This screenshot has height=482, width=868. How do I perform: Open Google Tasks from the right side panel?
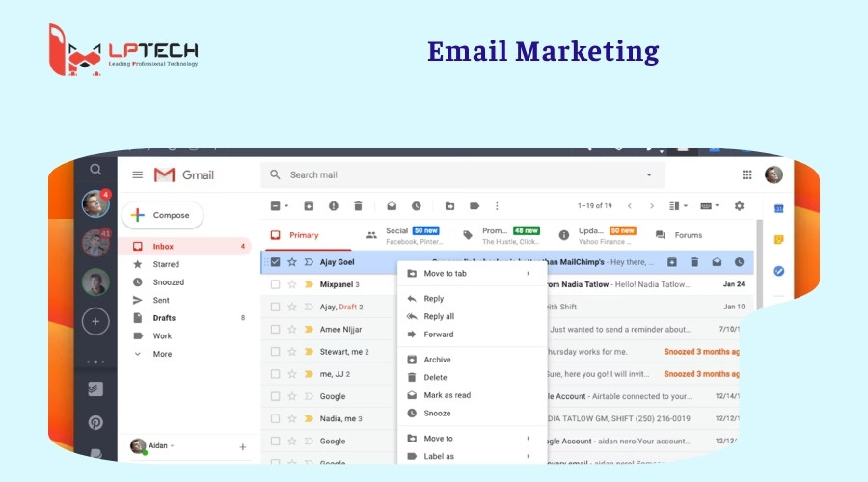[x=779, y=271]
